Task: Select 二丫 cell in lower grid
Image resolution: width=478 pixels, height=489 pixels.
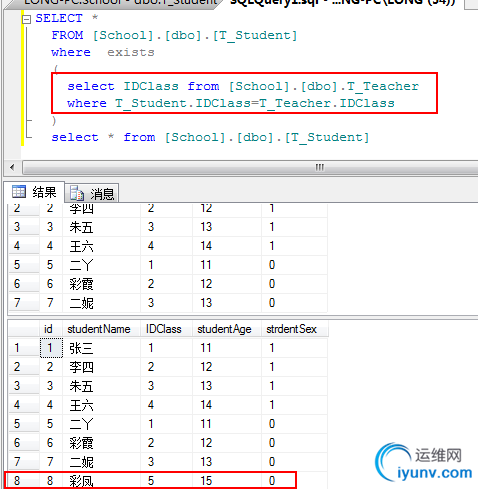Action: 102,424
